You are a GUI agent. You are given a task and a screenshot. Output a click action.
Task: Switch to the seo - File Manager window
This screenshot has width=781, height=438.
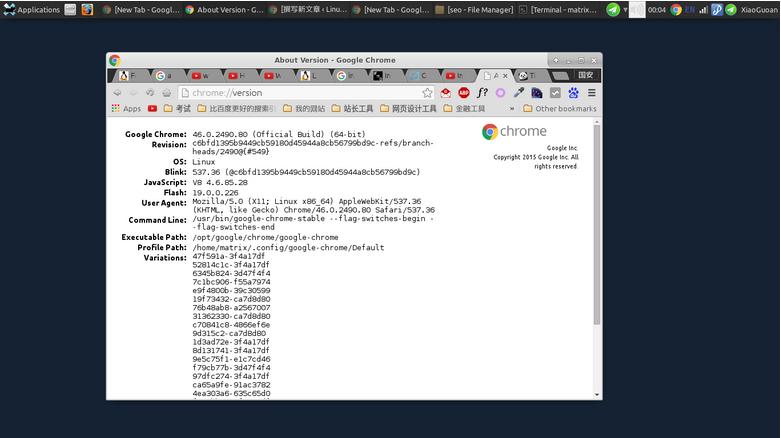click(x=474, y=9)
